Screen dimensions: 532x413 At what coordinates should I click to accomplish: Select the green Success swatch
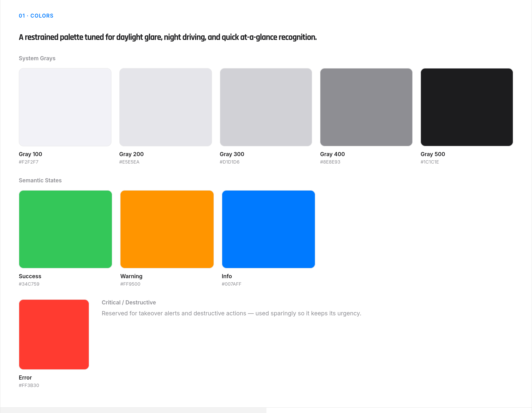coord(66,229)
